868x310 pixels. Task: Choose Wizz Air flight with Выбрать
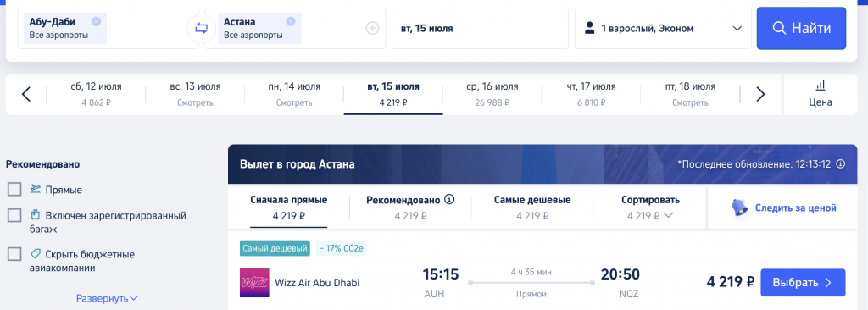[803, 282]
